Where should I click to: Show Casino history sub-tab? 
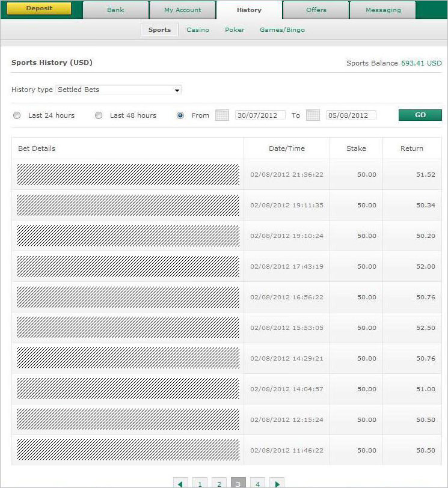(198, 30)
